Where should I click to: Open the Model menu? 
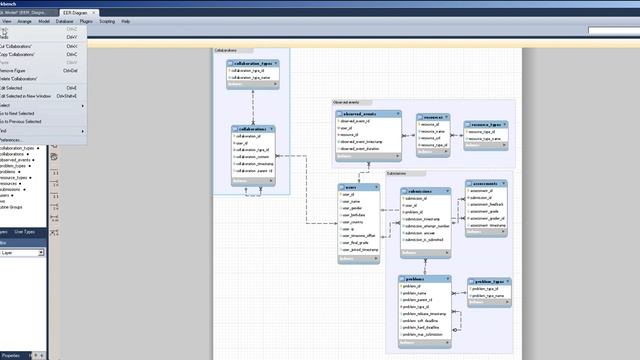pos(44,21)
